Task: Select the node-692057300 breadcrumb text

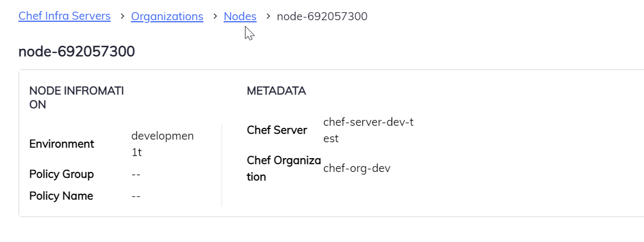Action: [322, 16]
